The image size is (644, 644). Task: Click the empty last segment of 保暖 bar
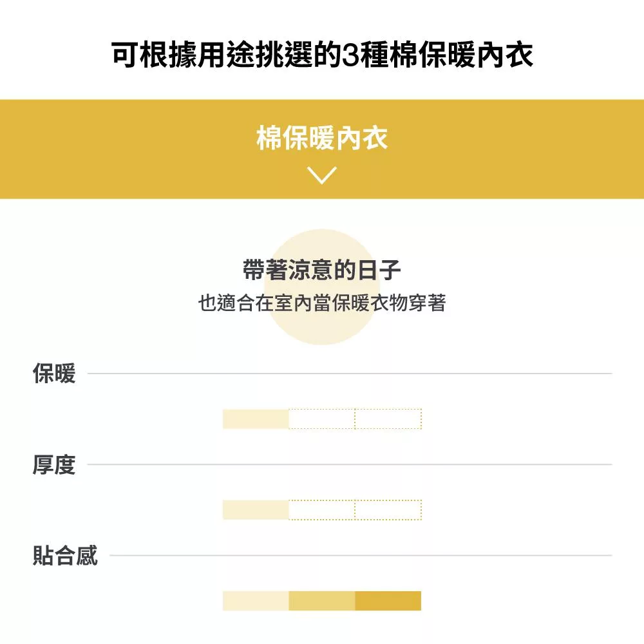click(x=388, y=419)
